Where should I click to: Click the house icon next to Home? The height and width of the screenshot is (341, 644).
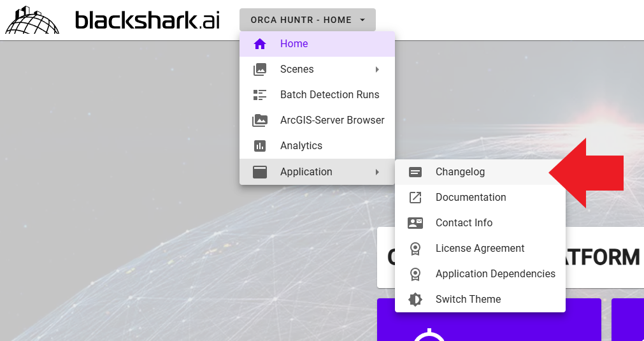coord(259,44)
